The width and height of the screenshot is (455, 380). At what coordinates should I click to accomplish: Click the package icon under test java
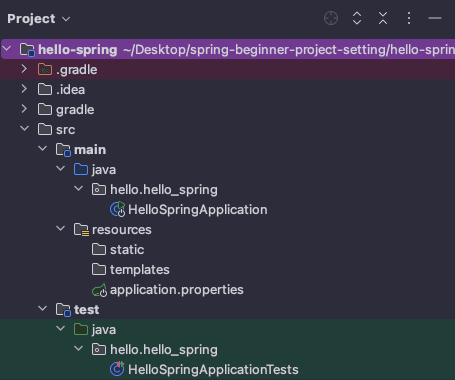point(99,349)
